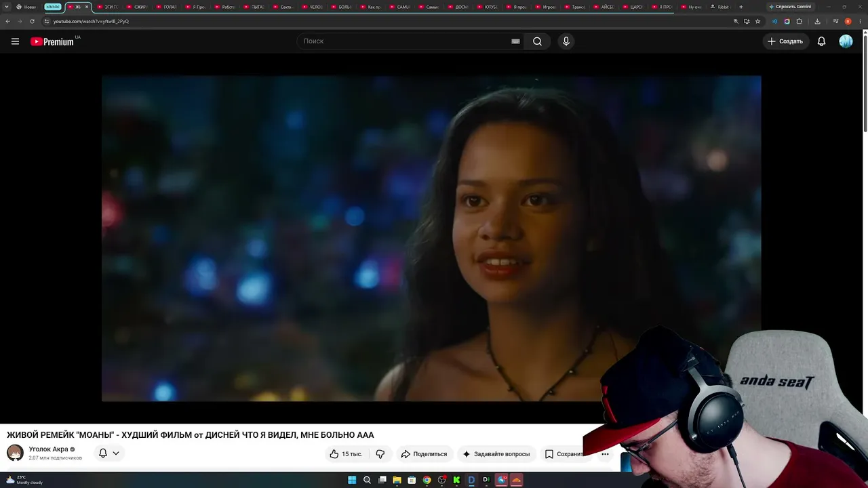The width and height of the screenshot is (868, 488).
Task: Click the Moana remake video player
Action: coord(431,239)
